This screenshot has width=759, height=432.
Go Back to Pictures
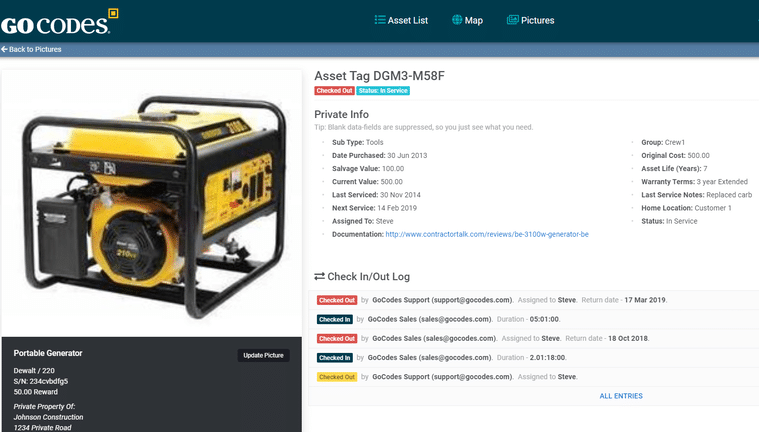(34, 49)
